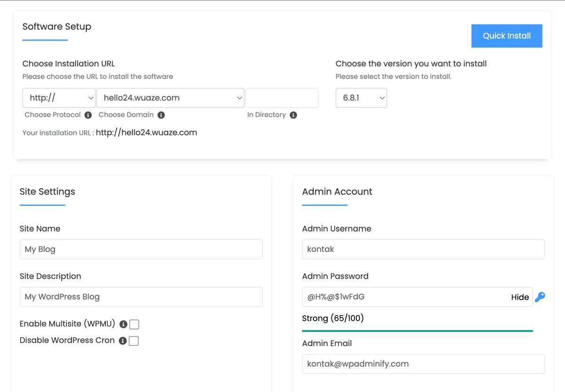Expand the hello24.wuaze.com domain dropdown
Viewport: 565px width, 392px height.
coord(170,98)
